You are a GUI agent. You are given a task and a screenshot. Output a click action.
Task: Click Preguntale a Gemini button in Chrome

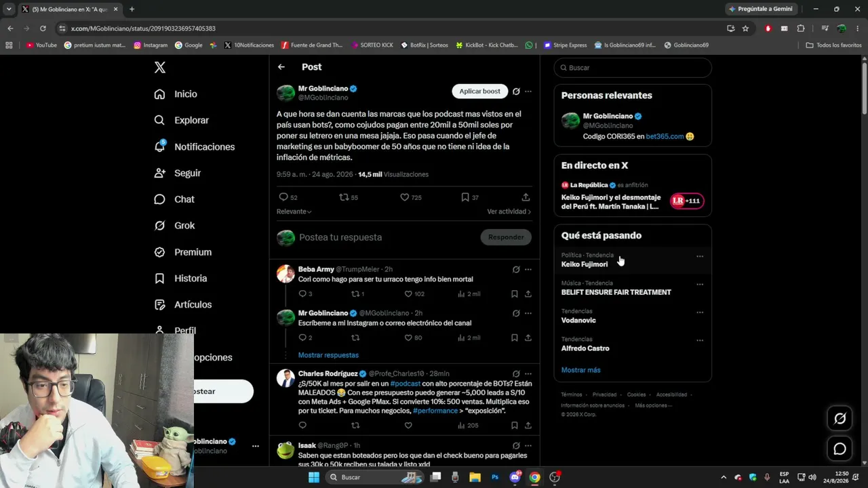(760, 9)
